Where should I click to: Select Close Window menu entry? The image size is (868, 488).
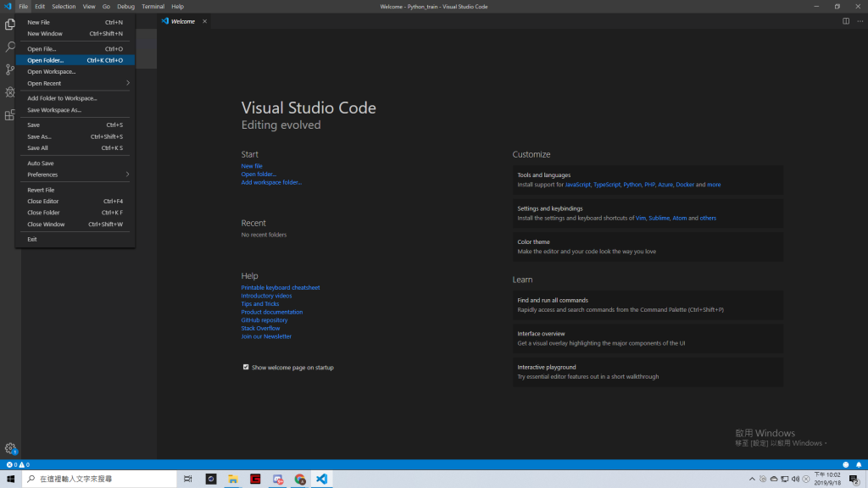pos(75,224)
